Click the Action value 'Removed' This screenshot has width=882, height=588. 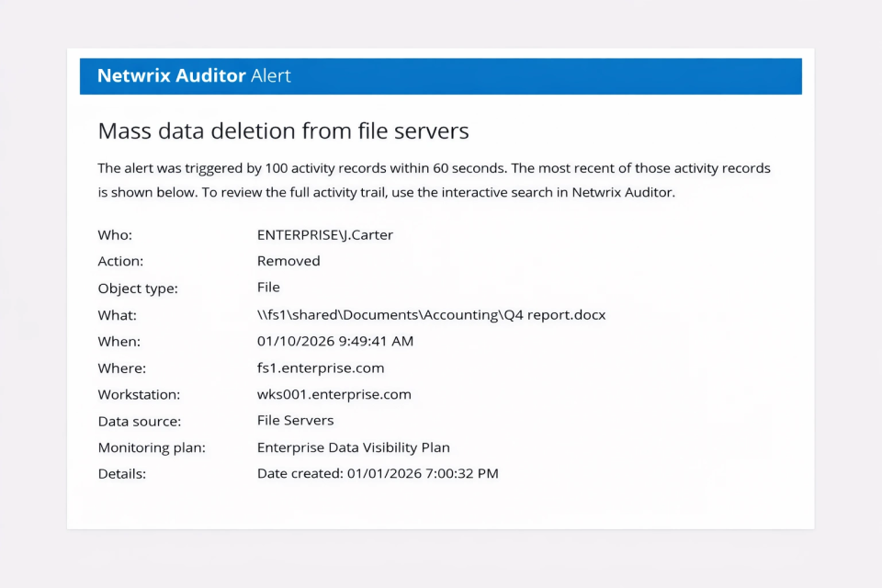[288, 261]
